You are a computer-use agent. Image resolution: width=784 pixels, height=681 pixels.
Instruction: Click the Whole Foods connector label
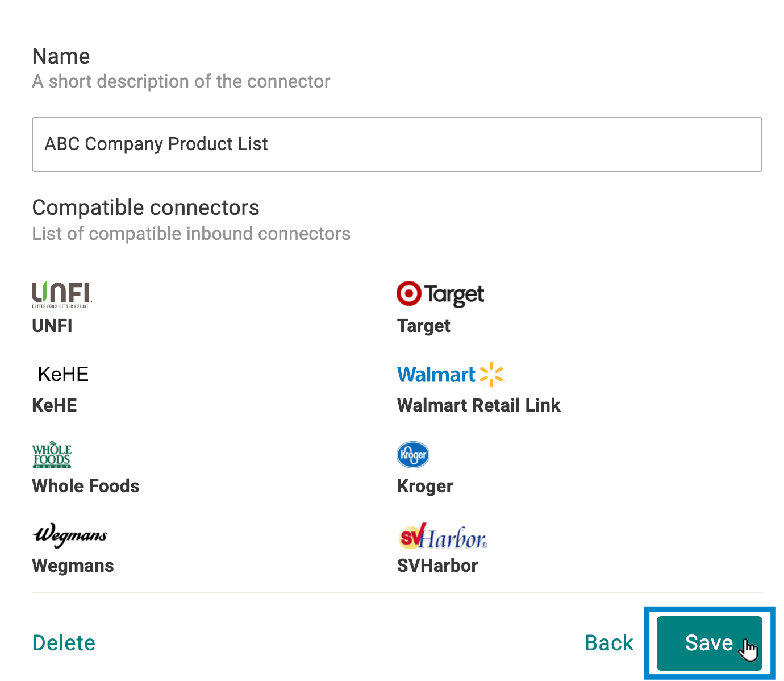86,486
